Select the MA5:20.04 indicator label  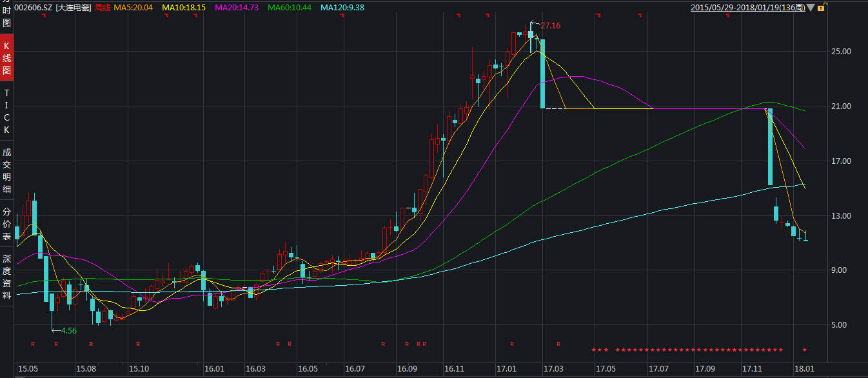(x=133, y=8)
